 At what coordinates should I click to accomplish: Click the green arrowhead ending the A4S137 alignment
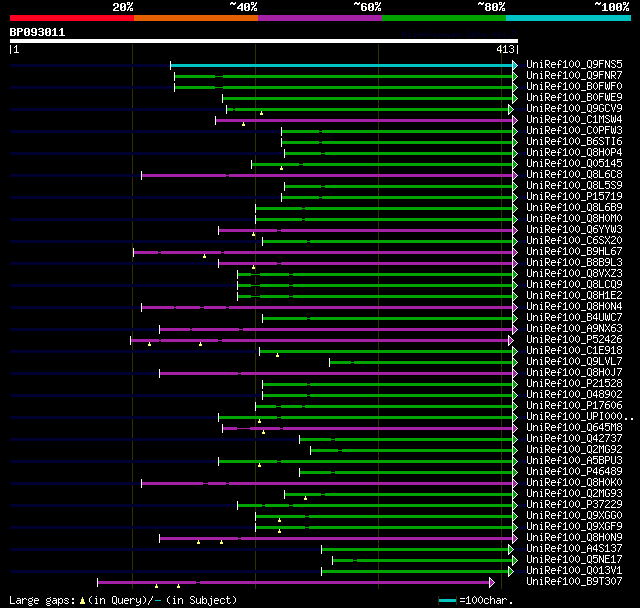[x=511, y=550]
